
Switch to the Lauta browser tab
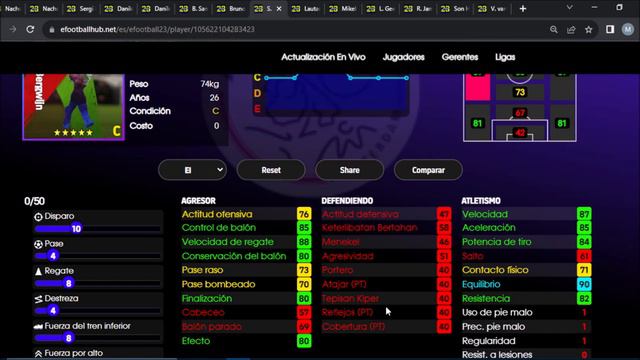(x=305, y=9)
